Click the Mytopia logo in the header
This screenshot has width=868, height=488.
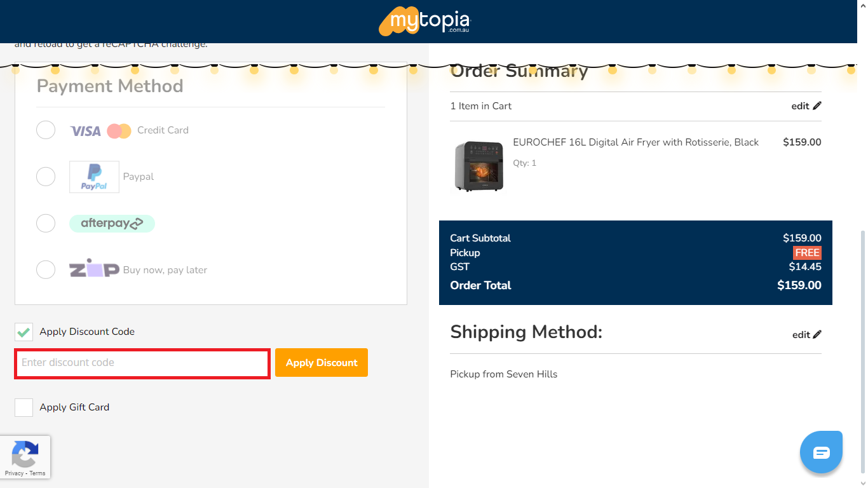pyautogui.click(x=424, y=21)
